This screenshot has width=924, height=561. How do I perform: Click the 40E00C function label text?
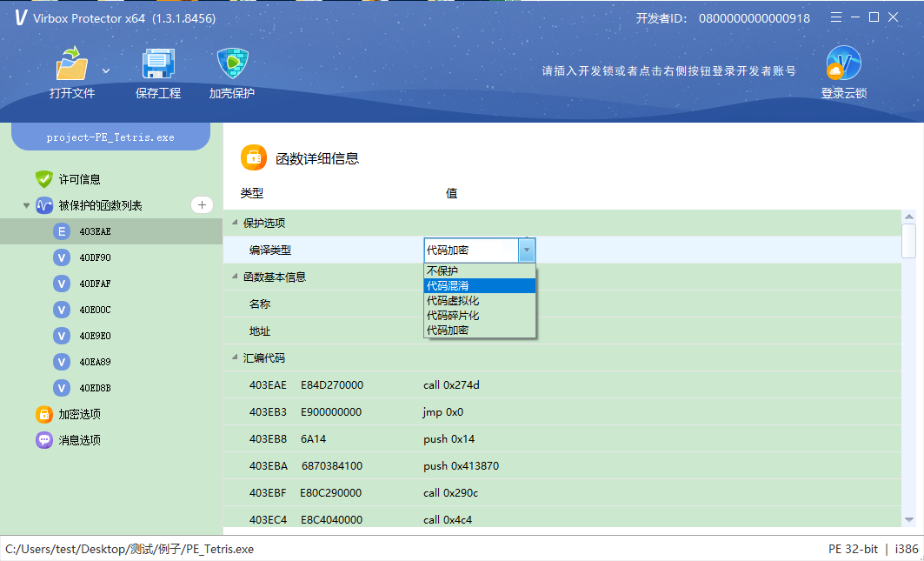[x=96, y=310]
